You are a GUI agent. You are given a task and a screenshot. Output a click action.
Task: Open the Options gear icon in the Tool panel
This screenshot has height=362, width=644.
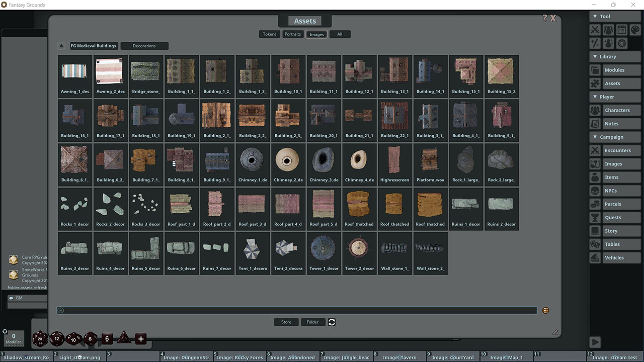tap(622, 43)
